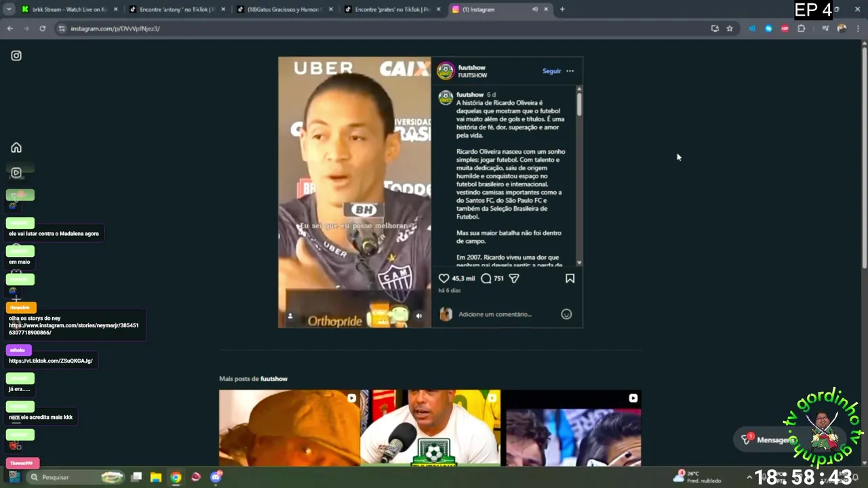The width and height of the screenshot is (868, 488).
Task: Share the post with the paper plane icon
Action: coord(514,279)
